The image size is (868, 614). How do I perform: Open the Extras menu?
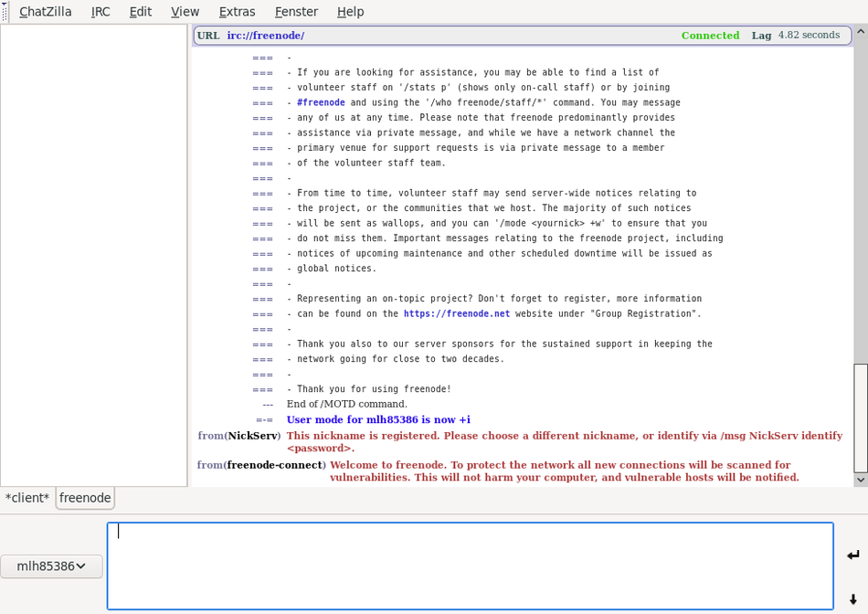click(237, 12)
